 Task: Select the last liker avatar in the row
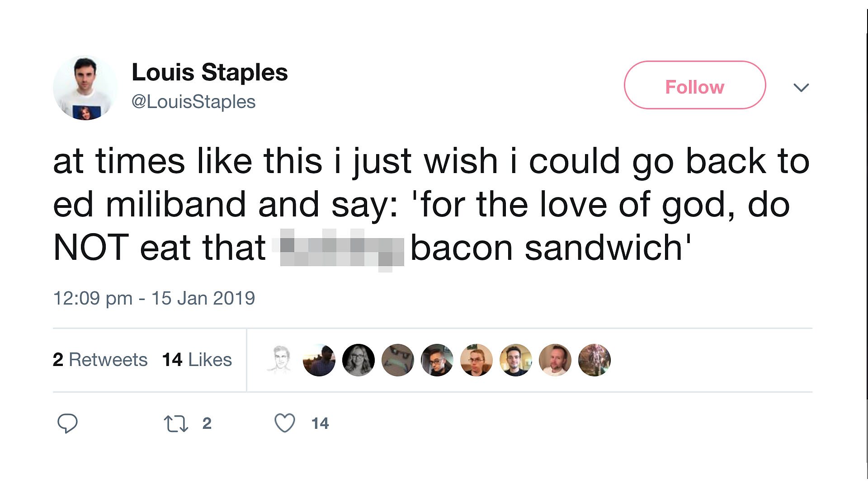(595, 360)
